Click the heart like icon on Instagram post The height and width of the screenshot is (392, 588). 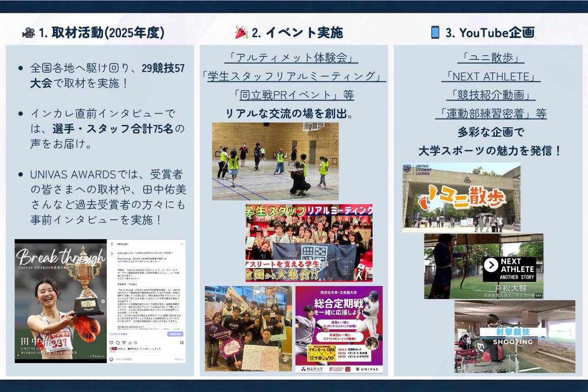(x=110, y=342)
